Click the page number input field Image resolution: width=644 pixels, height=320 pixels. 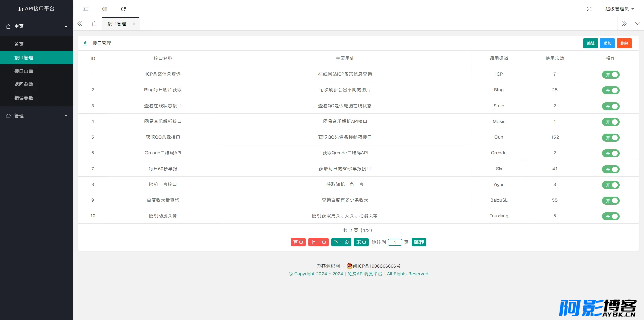(x=395, y=242)
